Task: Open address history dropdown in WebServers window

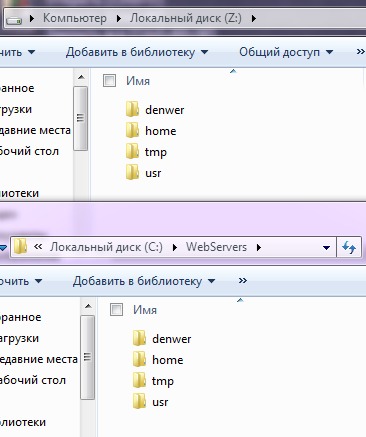Action: pyautogui.click(x=327, y=247)
